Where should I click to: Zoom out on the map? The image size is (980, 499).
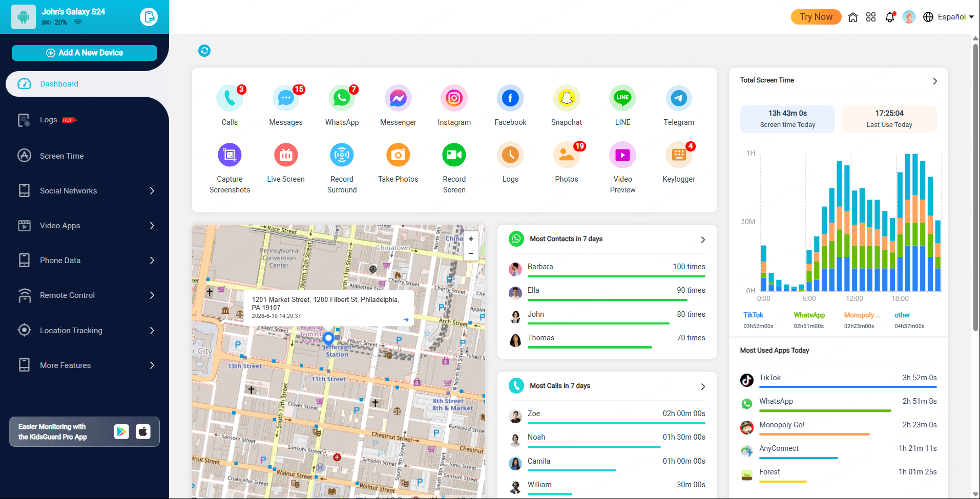tap(471, 253)
